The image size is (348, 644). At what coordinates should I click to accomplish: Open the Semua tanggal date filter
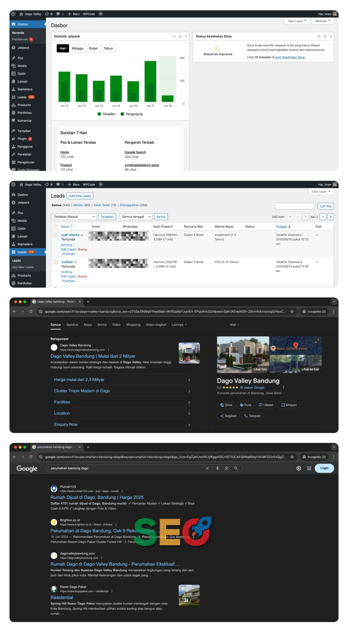click(x=136, y=217)
